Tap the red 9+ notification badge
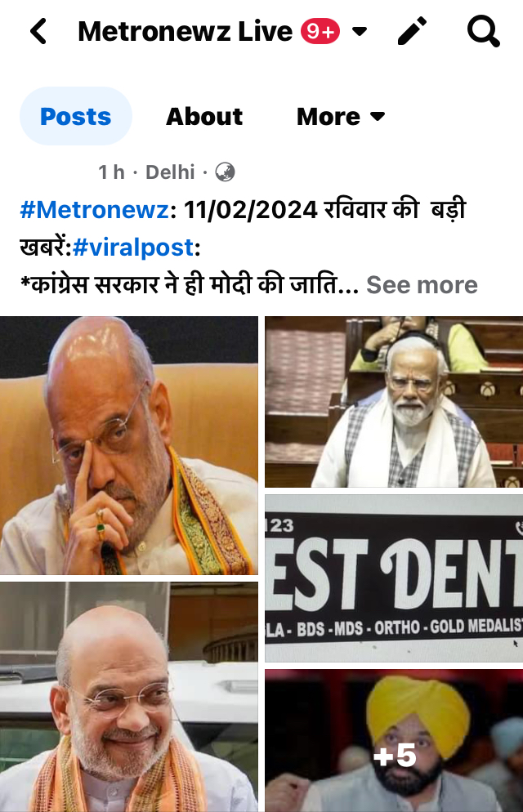 (x=320, y=32)
